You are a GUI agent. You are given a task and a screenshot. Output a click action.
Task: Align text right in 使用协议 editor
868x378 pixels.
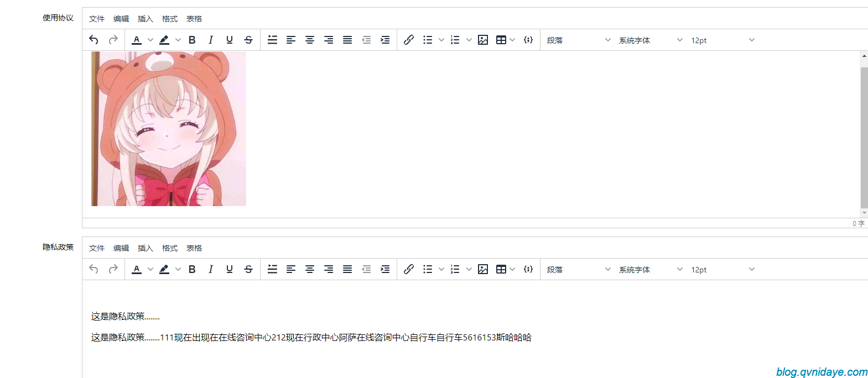click(329, 40)
